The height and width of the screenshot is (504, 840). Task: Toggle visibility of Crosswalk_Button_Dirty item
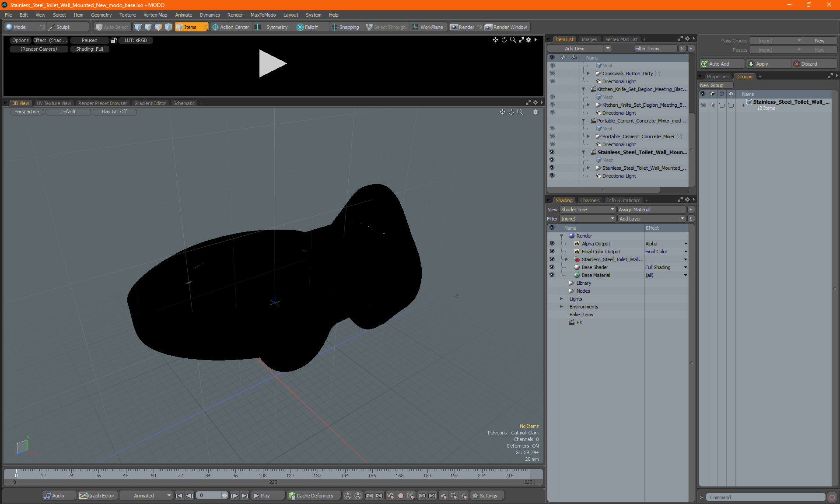pos(552,73)
